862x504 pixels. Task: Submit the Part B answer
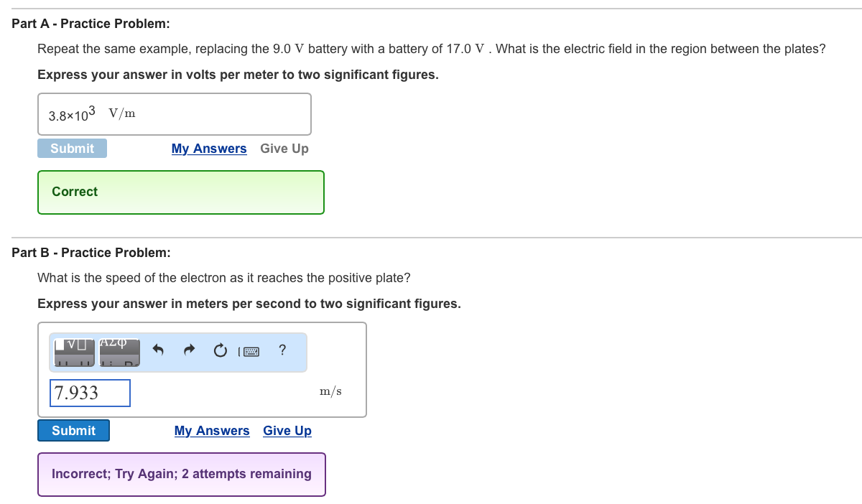pyautogui.click(x=73, y=430)
